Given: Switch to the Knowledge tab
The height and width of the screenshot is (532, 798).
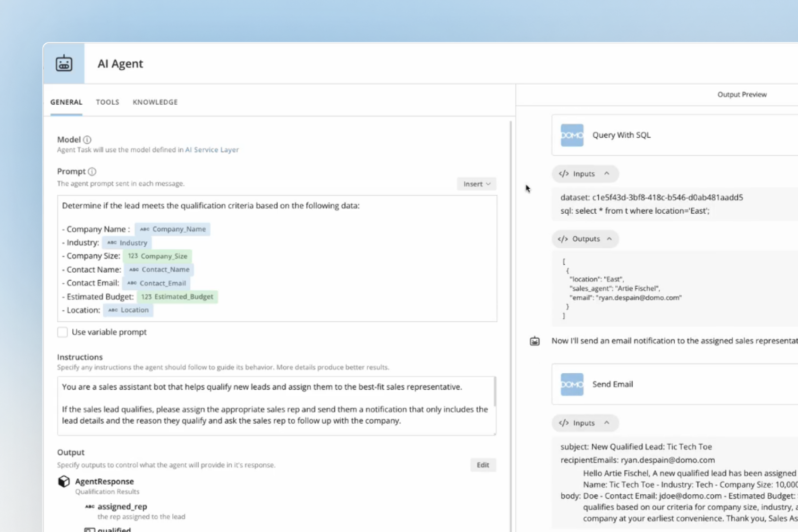Looking at the screenshot, I should 155,102.
